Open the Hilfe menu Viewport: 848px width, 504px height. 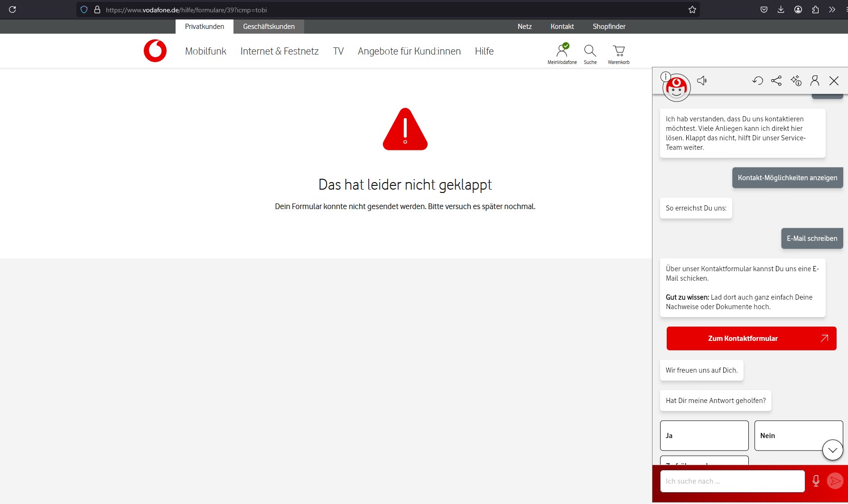point(484,51)
